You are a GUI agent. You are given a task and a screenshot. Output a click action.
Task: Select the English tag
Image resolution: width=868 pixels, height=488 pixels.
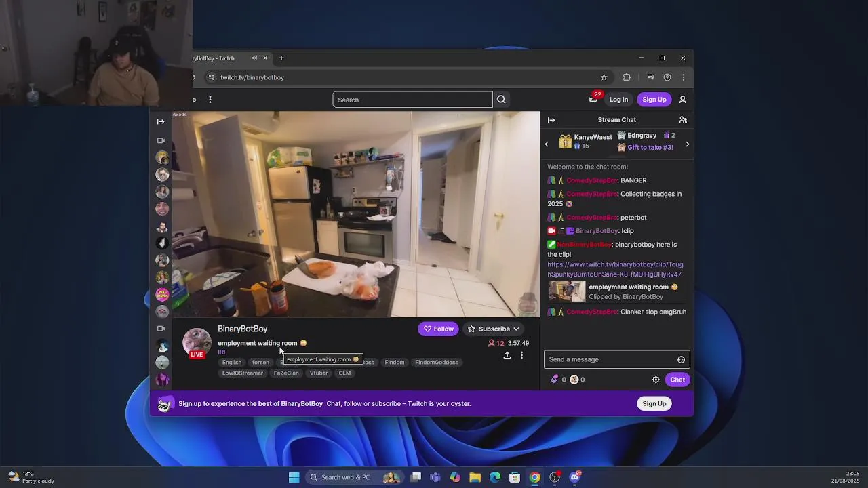click(x=232, y=363)
